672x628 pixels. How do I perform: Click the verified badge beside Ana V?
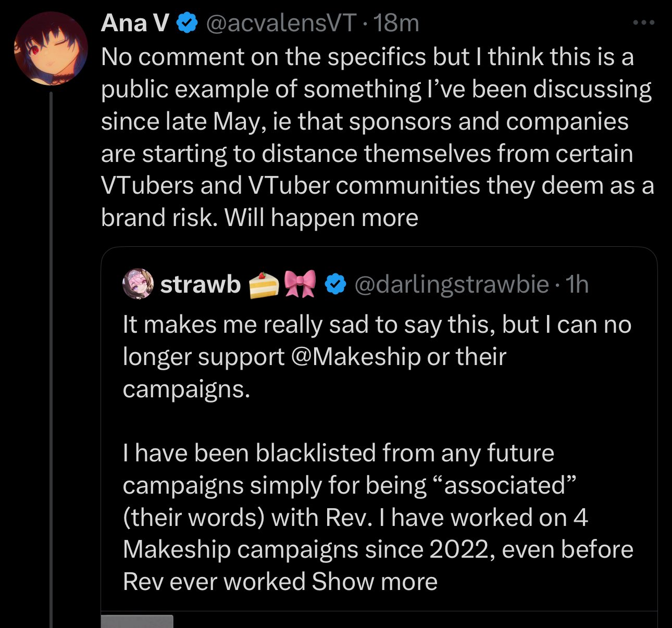point(188,23)
